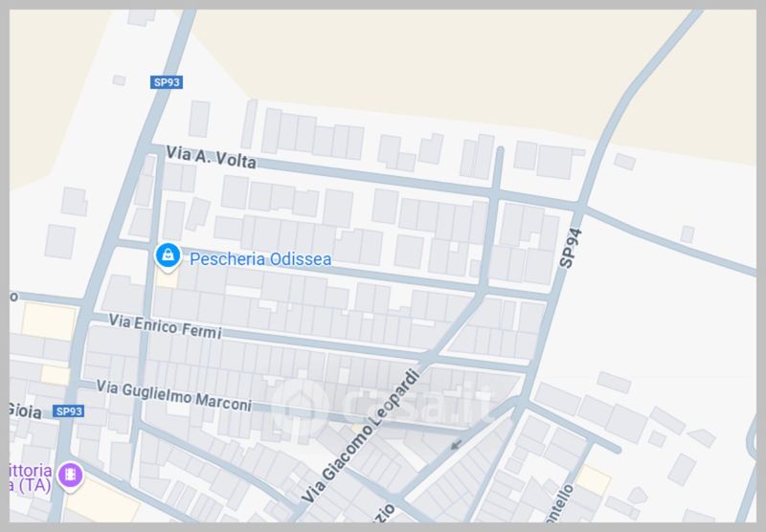This screenshot has width=766, height=532.
Task: Click the purple place label ending in (TA)
Action: [31, 477]
